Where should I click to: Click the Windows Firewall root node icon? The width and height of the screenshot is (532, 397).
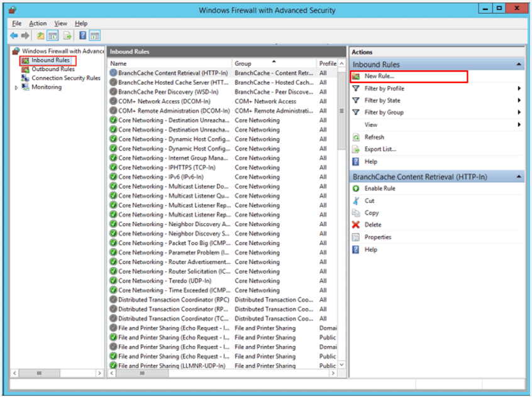pos(16,51)
